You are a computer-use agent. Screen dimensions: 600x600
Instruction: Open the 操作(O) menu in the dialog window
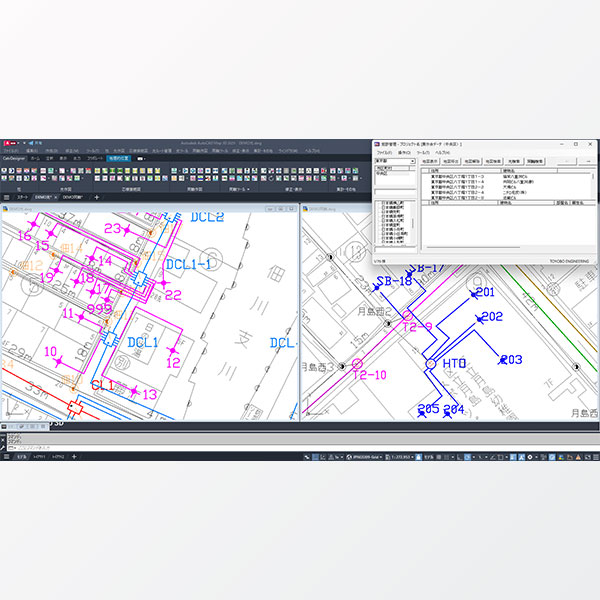(x=404, y=152)
